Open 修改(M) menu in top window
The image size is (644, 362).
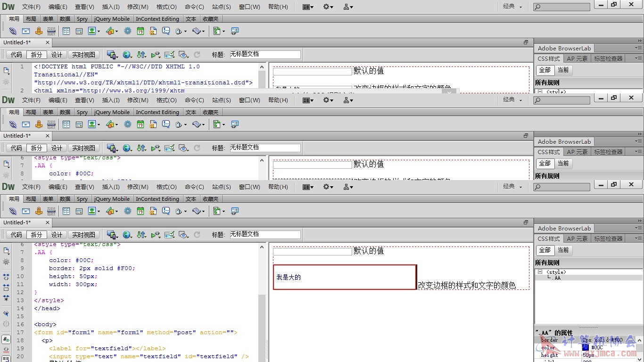tap(138, 7)
